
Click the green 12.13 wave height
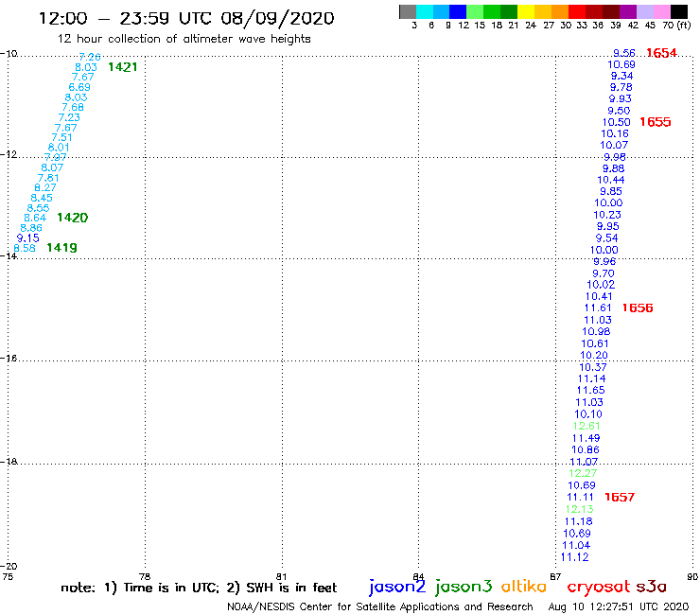tap(579, 509)
